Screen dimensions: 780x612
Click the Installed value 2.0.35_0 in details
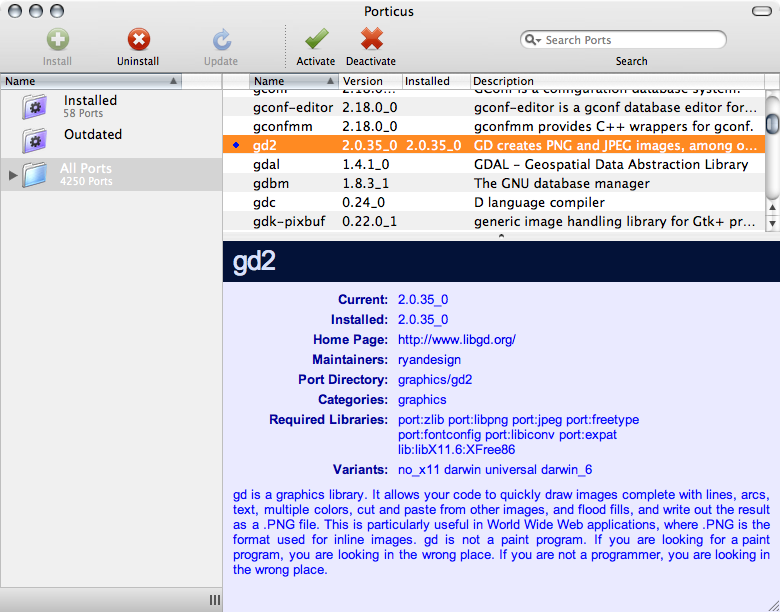click(423, 319)
